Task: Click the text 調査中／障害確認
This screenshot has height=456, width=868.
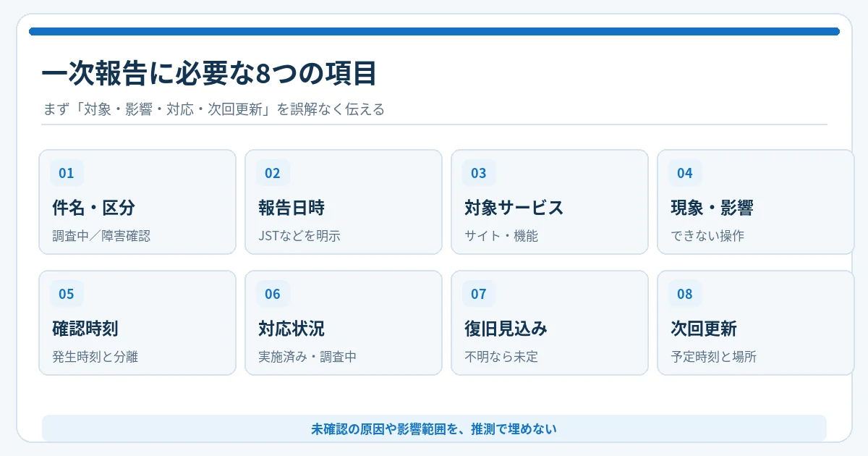Action: pos(101,236)
